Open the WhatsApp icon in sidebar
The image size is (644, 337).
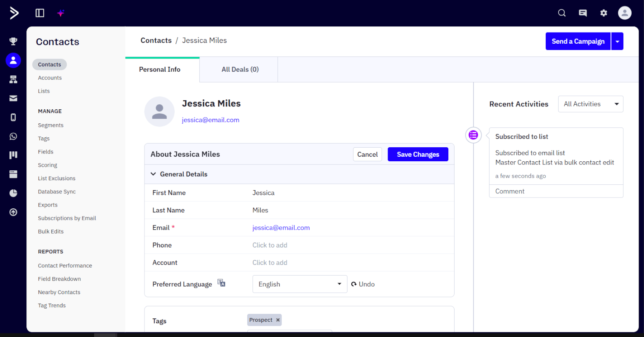point(13,137)
